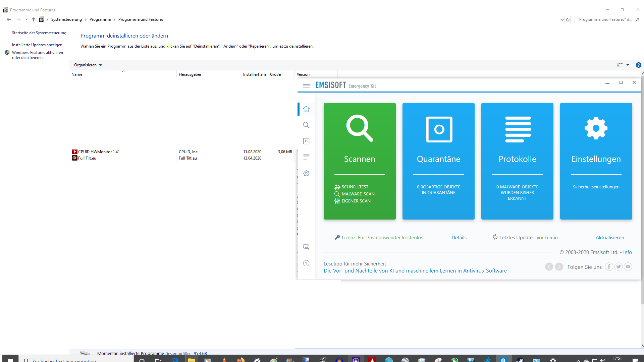The width and height of the screenshot is (644, 362).
Task: Click the Facebook follow icon
Action: pos(609,267)
